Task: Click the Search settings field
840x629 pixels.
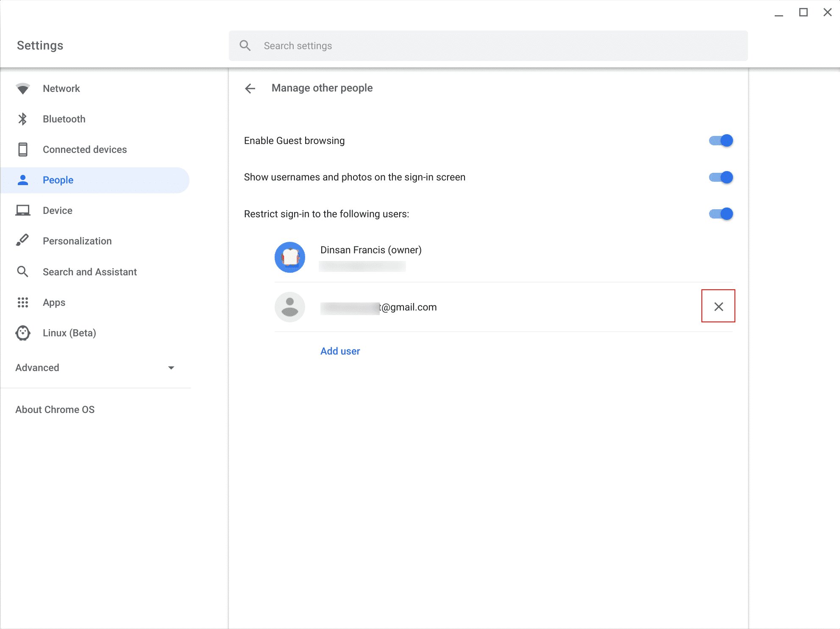Action: (x=487, y=45)
